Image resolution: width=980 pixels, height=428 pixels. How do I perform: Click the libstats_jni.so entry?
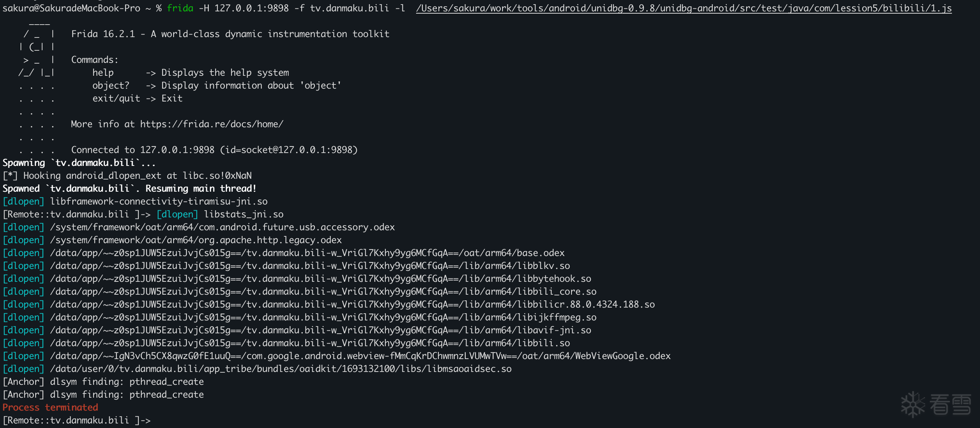click(x=243, y=214)
